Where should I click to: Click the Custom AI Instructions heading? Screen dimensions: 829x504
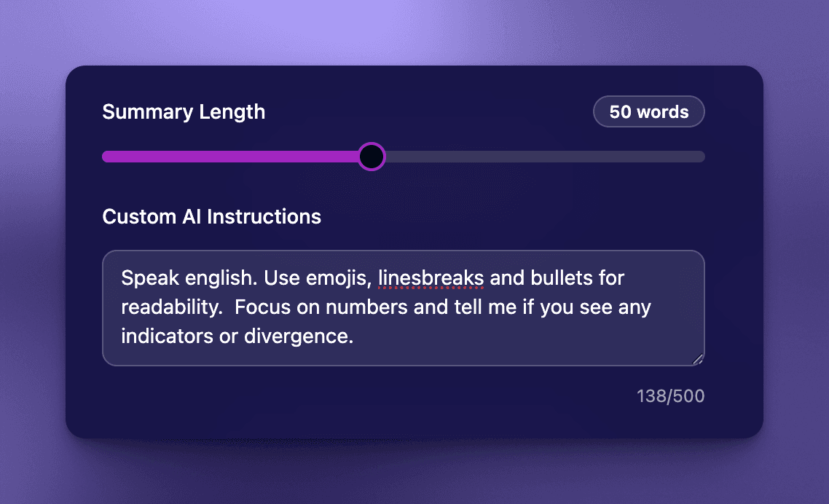click(x=211, y=216)
